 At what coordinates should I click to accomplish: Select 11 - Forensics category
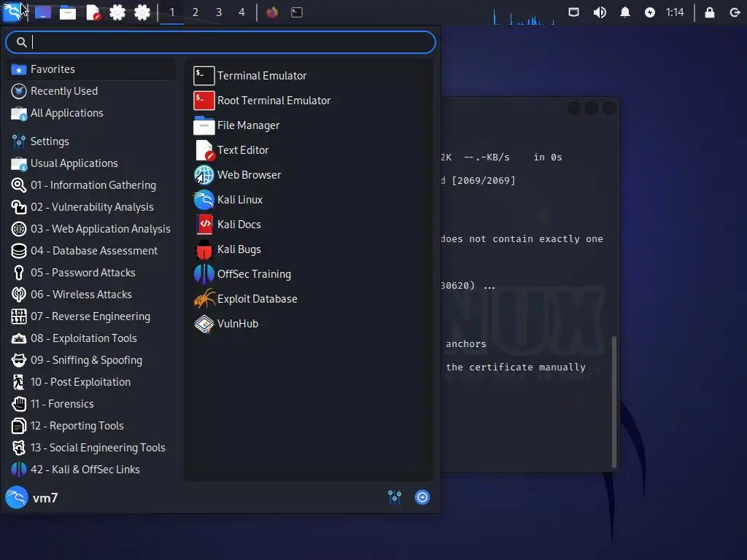(91, 404)
